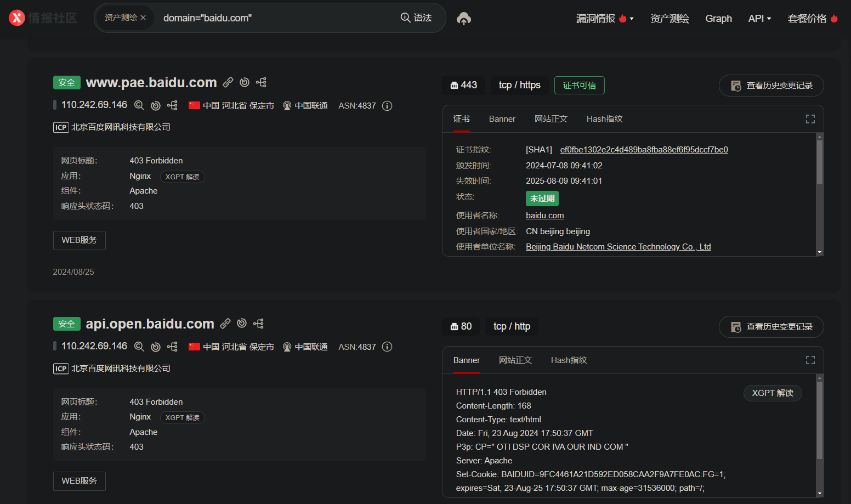Viewport: 851px width, 504px height.
Task: Select Banner tab in second card
Action: pos(467,360)
